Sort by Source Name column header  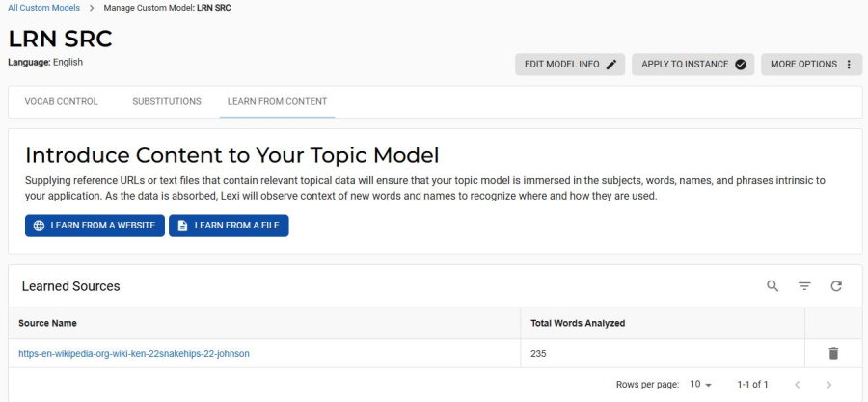[47, 323]
